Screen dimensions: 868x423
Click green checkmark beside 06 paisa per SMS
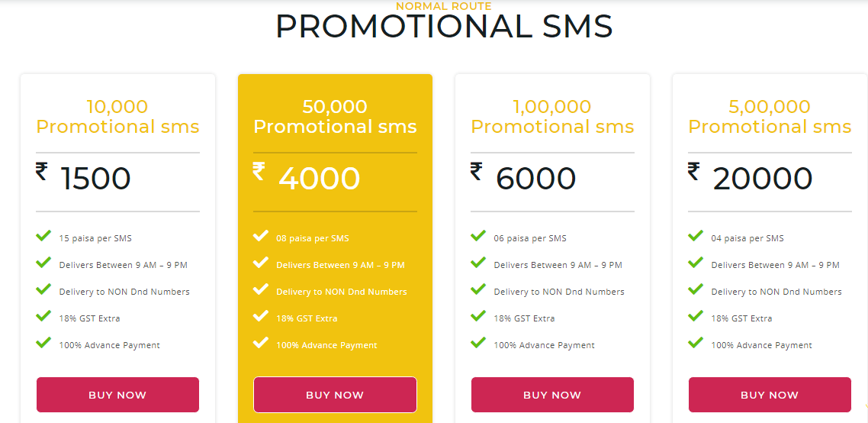478,236
